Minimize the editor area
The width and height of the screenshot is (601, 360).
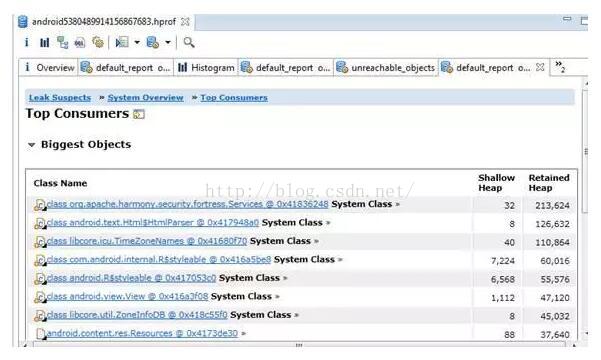coord(567,19)
